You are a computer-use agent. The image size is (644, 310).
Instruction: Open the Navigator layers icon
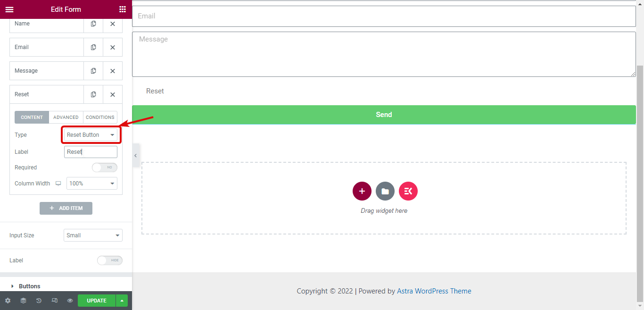coord(23,301)
